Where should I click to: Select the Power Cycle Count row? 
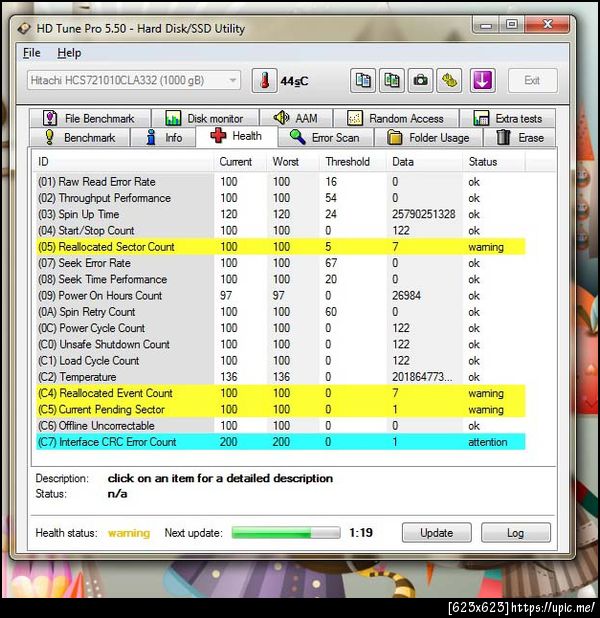click(281, 328)
